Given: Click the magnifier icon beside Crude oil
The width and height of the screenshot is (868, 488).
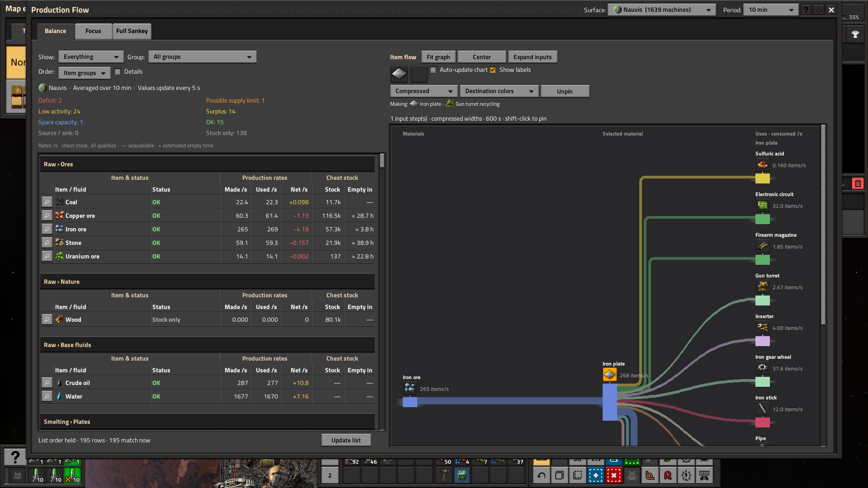Looking at the screenshot, I should [x=47, y=383].
